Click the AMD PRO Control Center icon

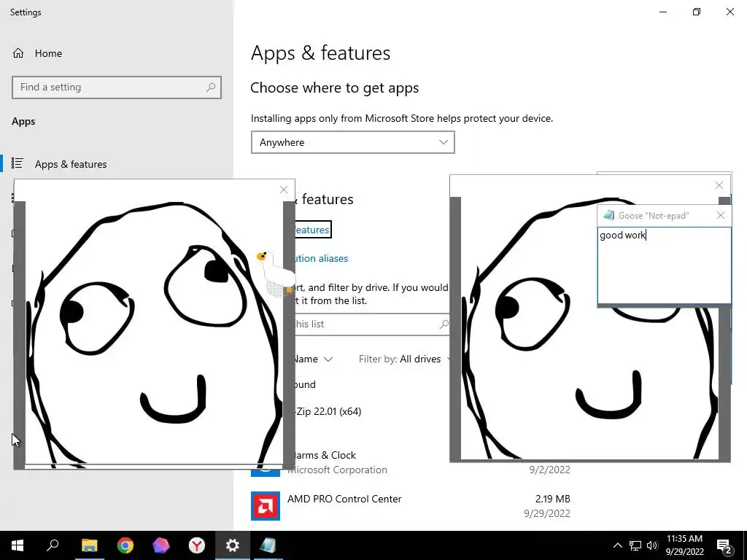[266, 506]
